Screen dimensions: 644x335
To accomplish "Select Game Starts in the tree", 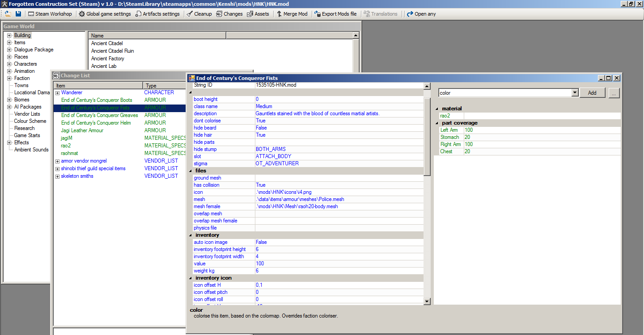I will tap(27, 135).
